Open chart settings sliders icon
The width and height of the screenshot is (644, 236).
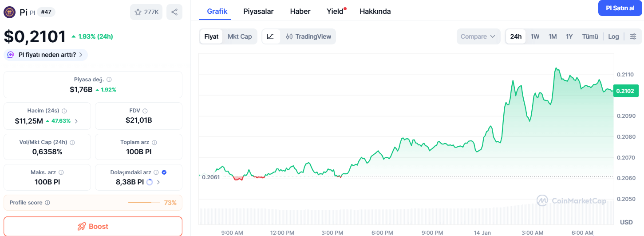tap(633, 36)
